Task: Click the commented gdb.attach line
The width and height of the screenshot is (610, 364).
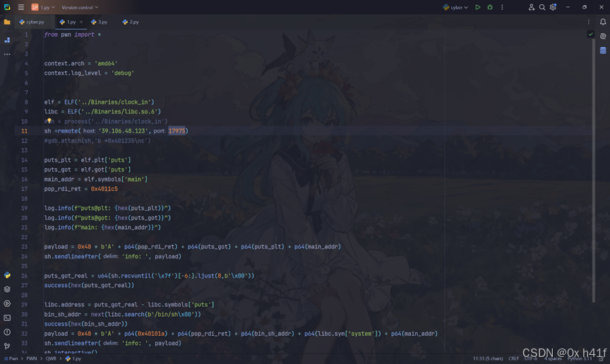Action: [x=97, y=140]
